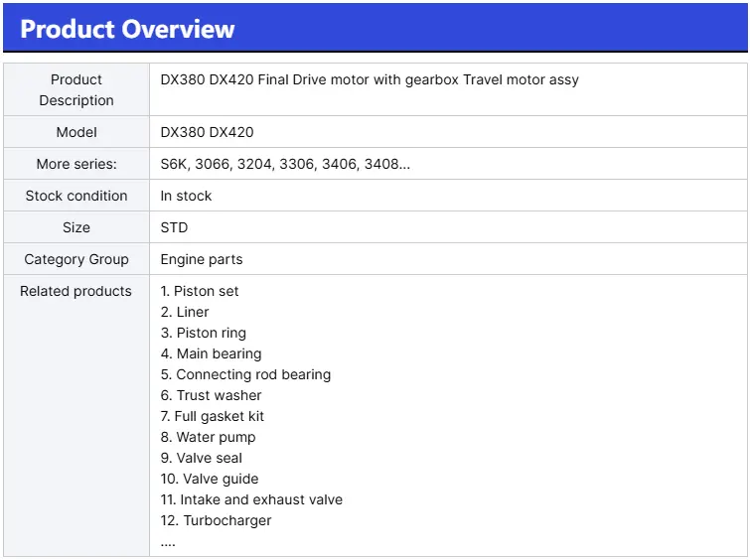Image resolution: width=750 pixels, height=560 pixels.
Task: Click the 2. Liner entry
Action: tap(185, 312)
